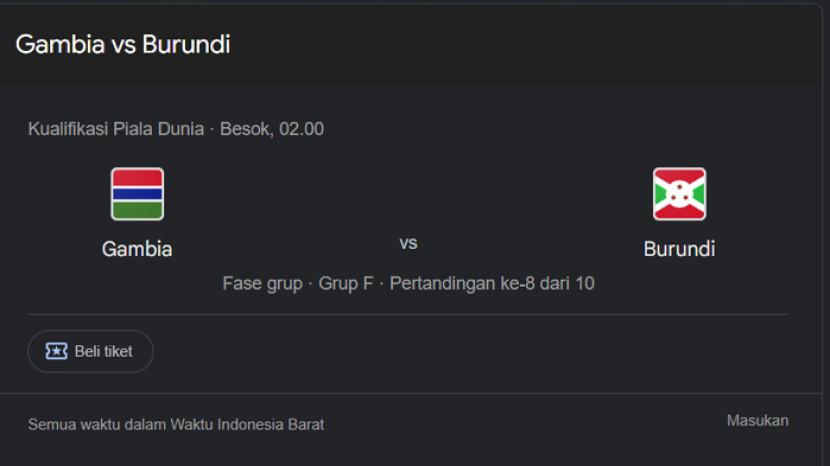This screenshot has height=466, width=830.
Task: Click the Fase grup text
Action: [262, 284]
